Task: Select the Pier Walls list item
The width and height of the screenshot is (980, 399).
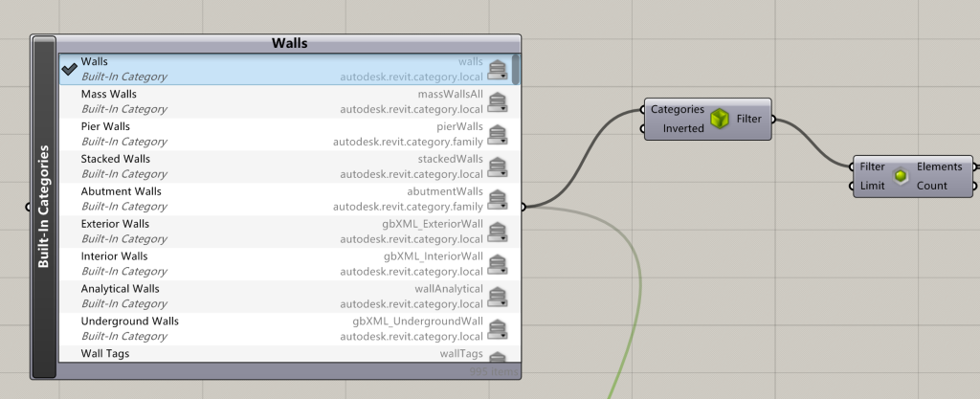Action: (x=289, y=134)
